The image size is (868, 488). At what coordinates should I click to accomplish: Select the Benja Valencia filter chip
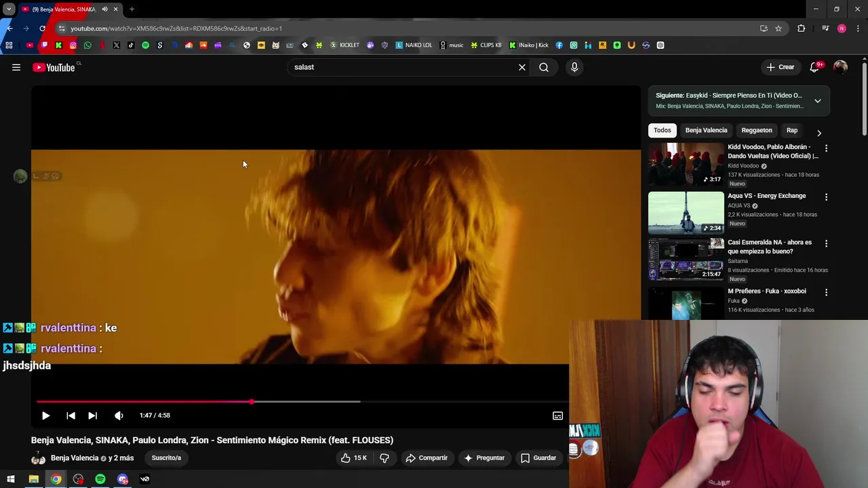point(706,130)
